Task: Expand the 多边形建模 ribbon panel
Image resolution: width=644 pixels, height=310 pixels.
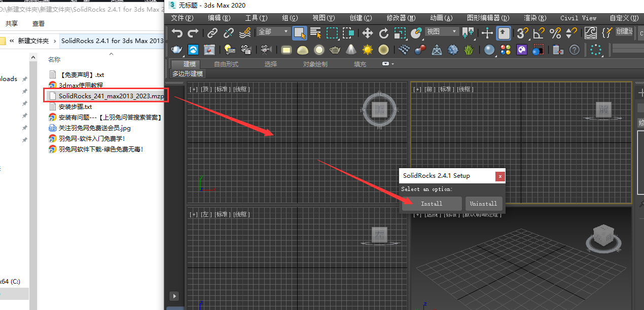Action: [x=188, y=74]
